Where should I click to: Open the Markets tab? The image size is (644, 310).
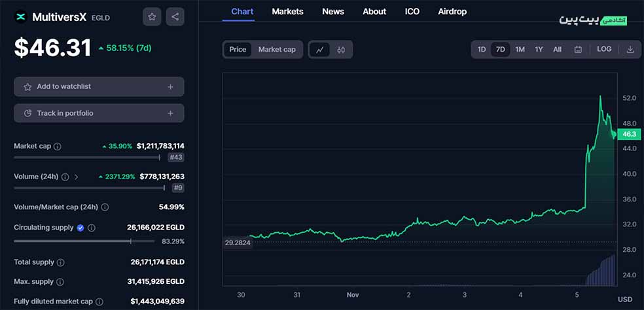click(x=287, y=12)
